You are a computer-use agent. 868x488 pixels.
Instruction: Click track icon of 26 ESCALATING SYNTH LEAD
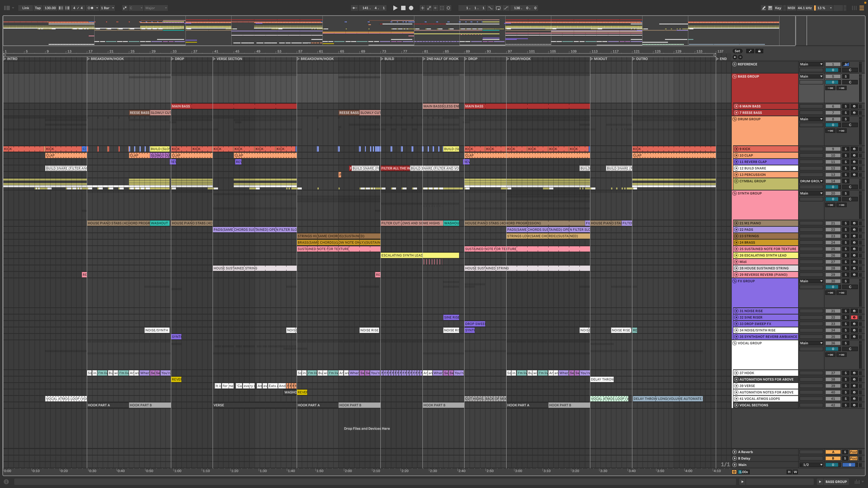(x=736, y=255)
